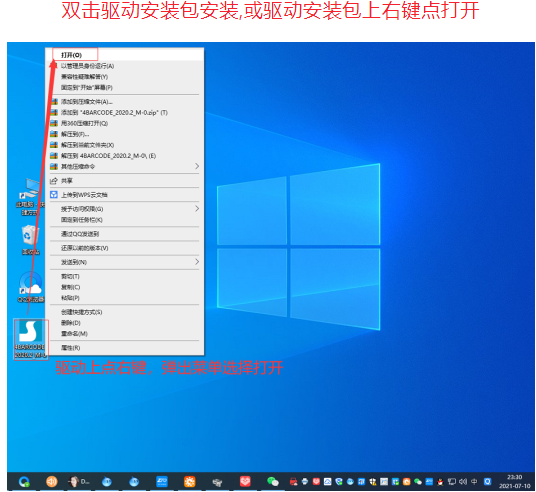Screen dimensions: 536x492
Task: Expand 其他压缩命令 submenu arrow
Action: (197, 166)
